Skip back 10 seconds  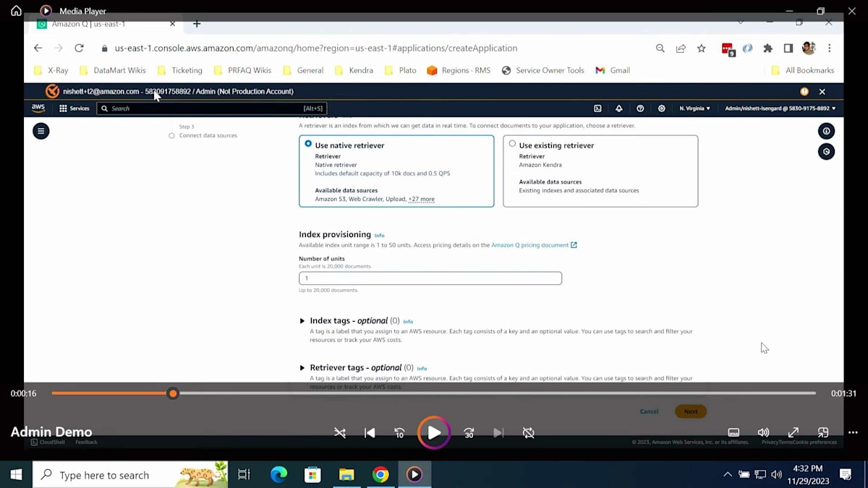(399, 432)
